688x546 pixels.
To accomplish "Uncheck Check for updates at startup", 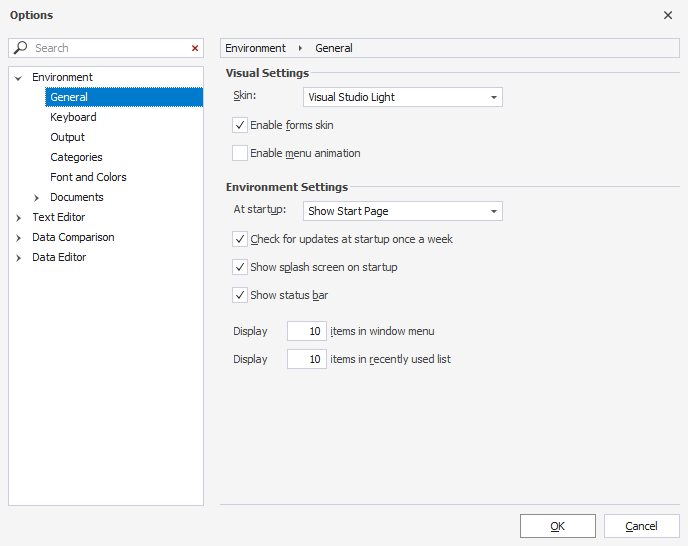I will [x=240, y=239].
